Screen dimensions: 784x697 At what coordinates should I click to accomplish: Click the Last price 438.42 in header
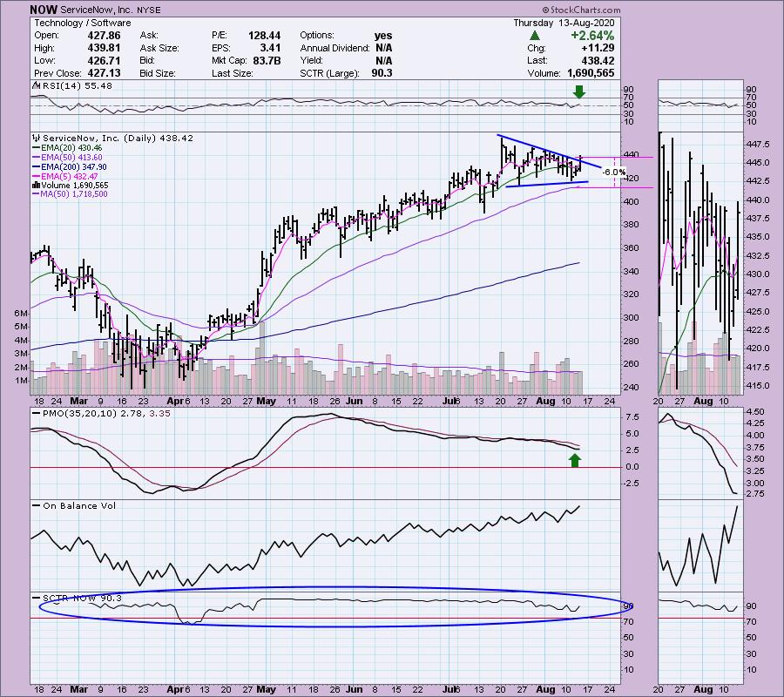tap(598, 60)
